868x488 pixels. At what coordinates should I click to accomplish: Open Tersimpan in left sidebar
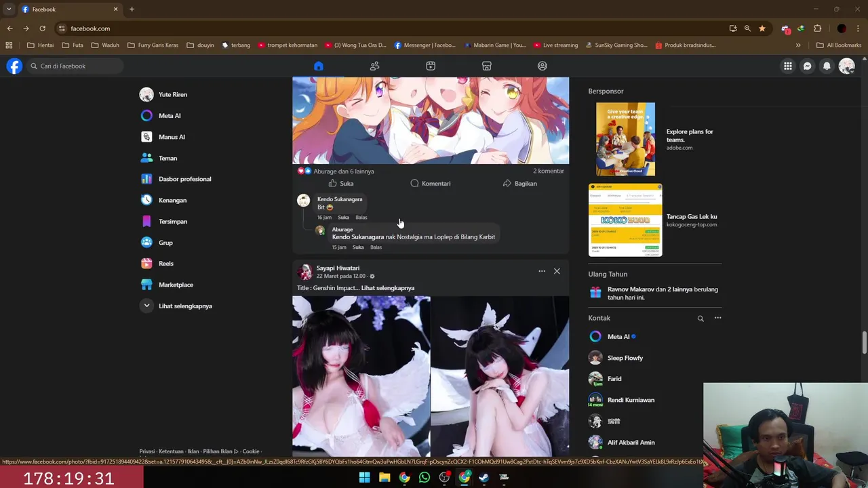[173, 222]
